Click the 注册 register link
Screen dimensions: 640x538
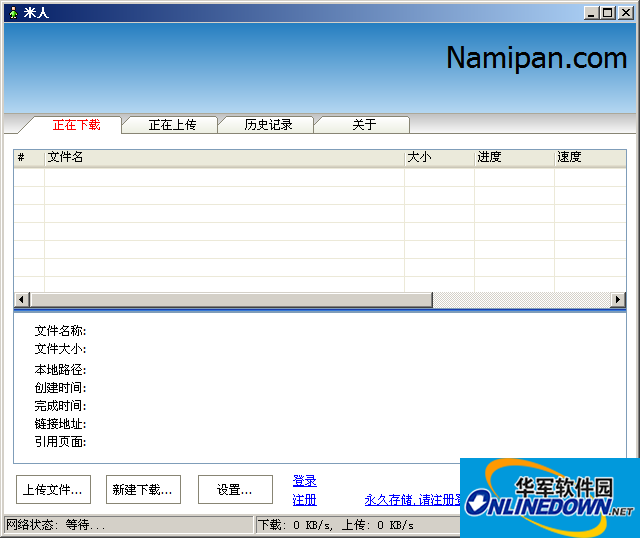coord(305,500)
